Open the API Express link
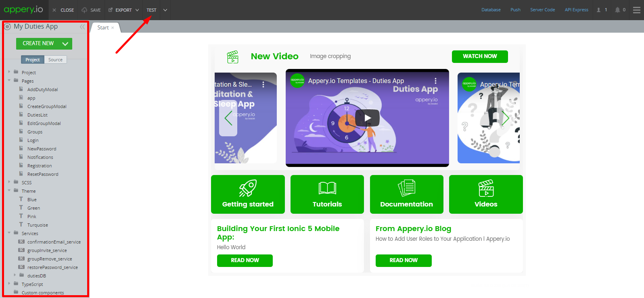This screenshot has width=644, height=298. click(576, 10)
